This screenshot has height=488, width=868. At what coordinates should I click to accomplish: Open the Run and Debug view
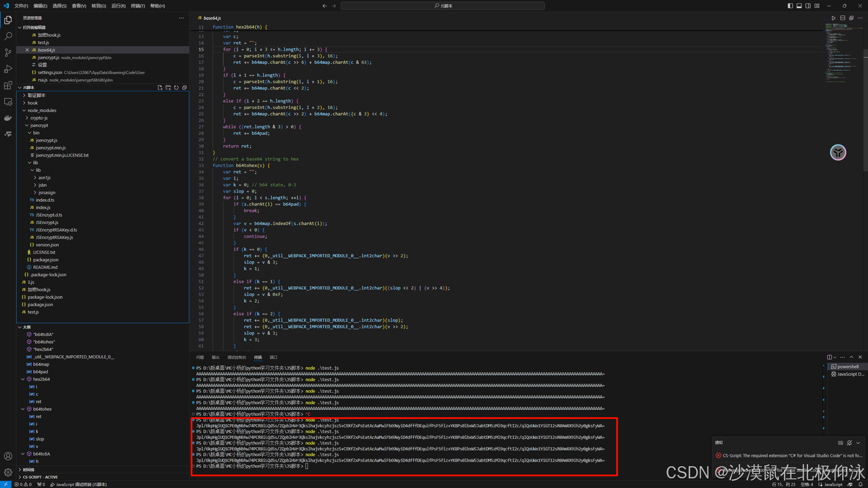(8, 69)
